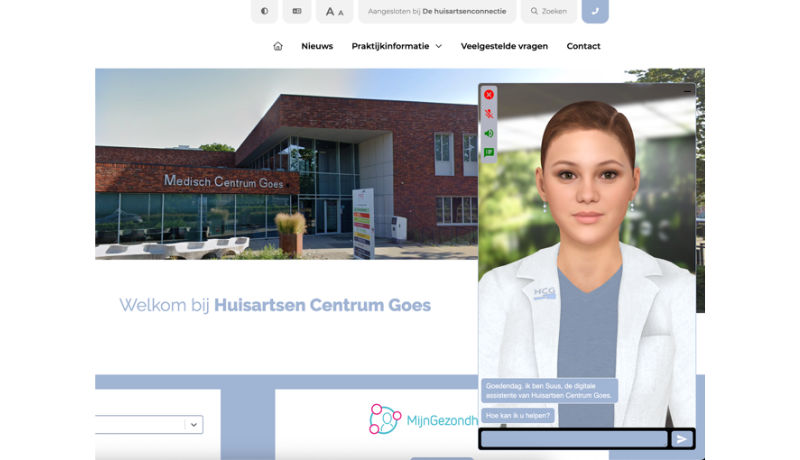Focus the Zoeken search field
This screenshot has height=460, width=800.
(548, 12)
